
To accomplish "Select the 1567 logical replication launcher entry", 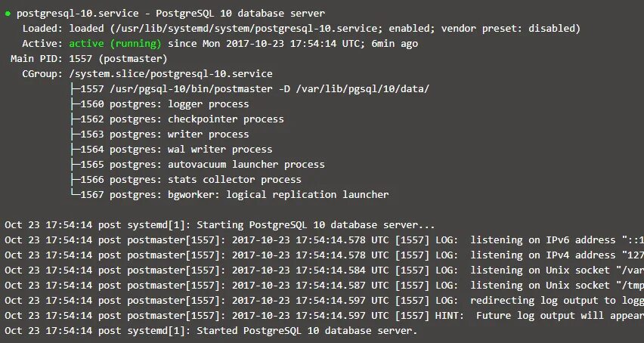I will coord(234,194).
